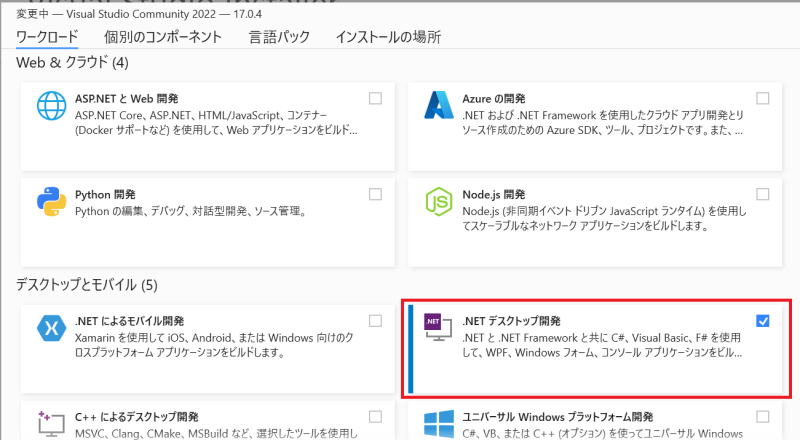Select the .NET デスクトップ開発 title

[511, 321]
